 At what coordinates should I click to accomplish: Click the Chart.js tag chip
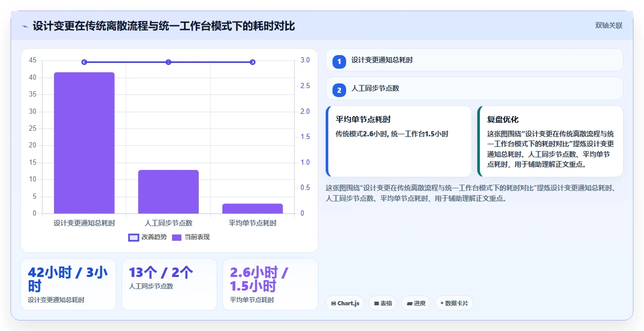point(345,303)
